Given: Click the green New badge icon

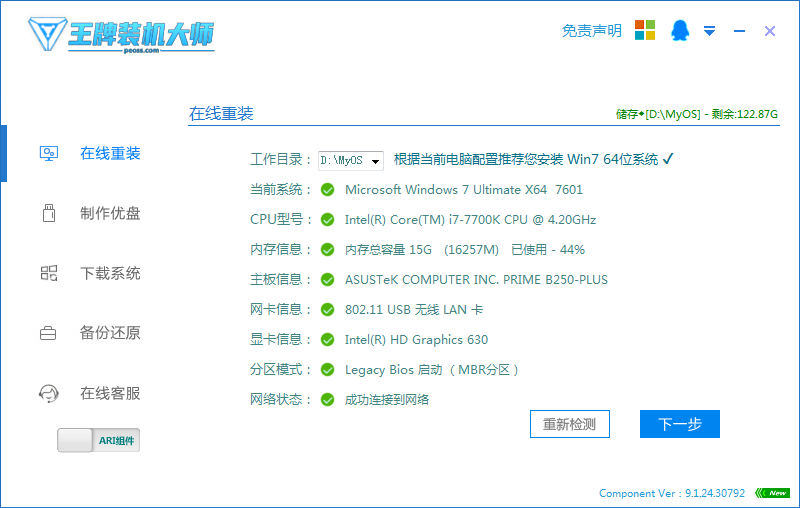Looking at the screenshot, I should [772, 493].
